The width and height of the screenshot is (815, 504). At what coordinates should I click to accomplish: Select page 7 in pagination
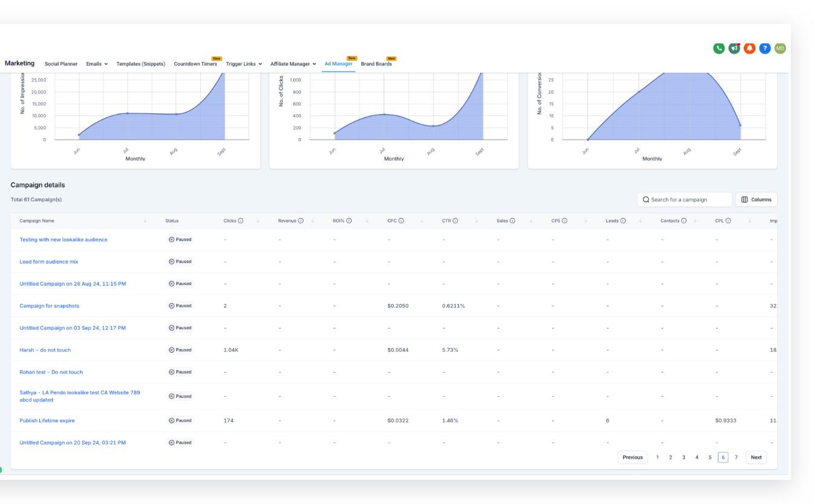click(737, 457)
